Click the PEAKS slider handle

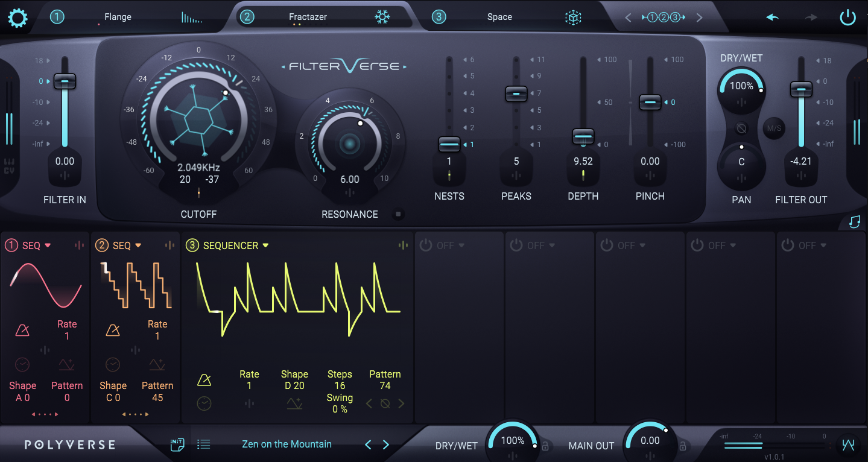(516, 93)
